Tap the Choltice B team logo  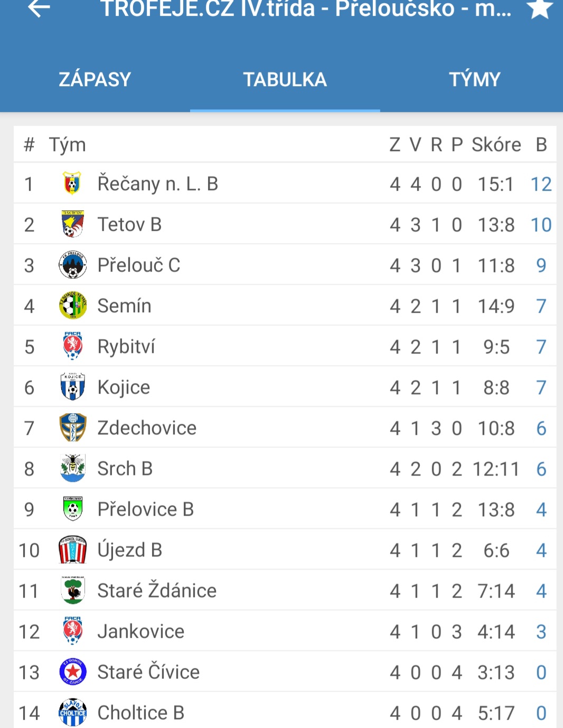73,712
